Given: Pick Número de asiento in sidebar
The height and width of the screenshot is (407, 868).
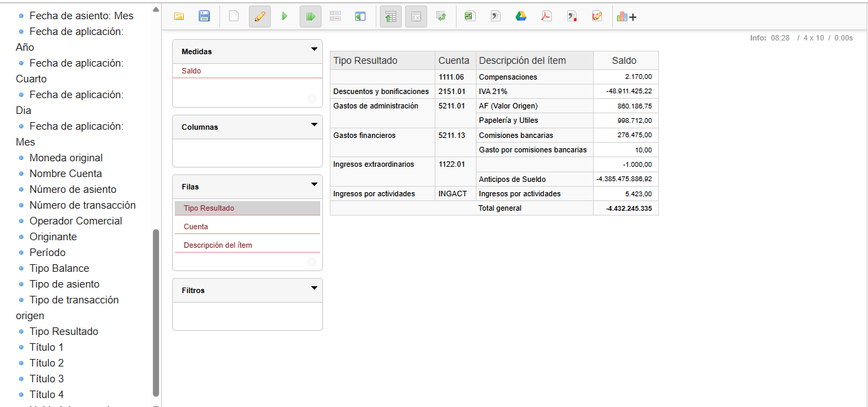Looking at the screenshot, I should tap(73, 189).
